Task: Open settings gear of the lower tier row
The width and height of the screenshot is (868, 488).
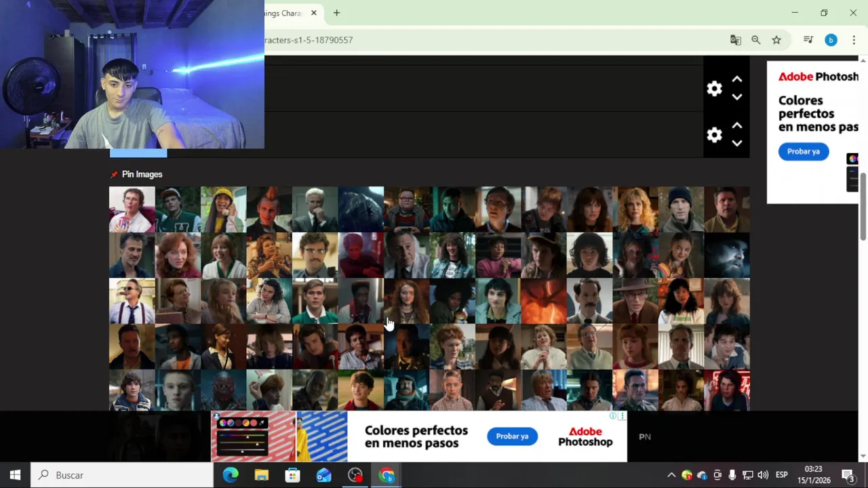Action: [714, 135]
